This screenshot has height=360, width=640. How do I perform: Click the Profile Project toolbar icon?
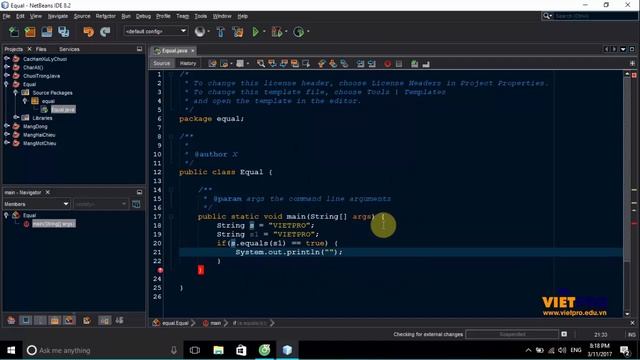[299, 32]
